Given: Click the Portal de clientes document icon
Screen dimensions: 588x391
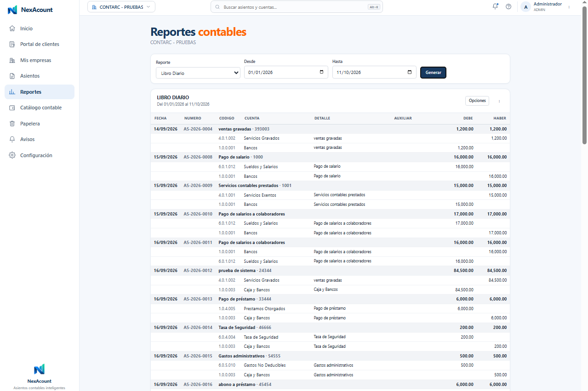Looking at the screenshot, I should [12, 44].
